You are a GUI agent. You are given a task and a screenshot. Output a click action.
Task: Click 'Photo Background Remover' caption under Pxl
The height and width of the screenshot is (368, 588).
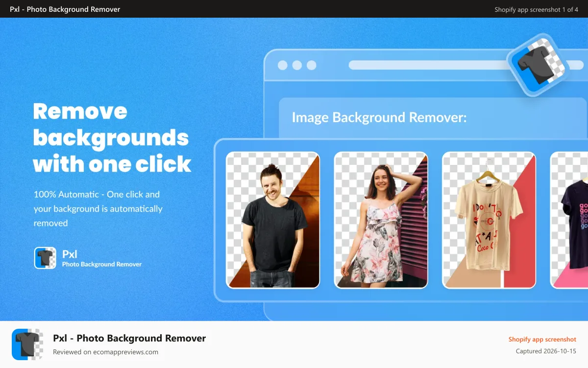[x=102, y=264]
